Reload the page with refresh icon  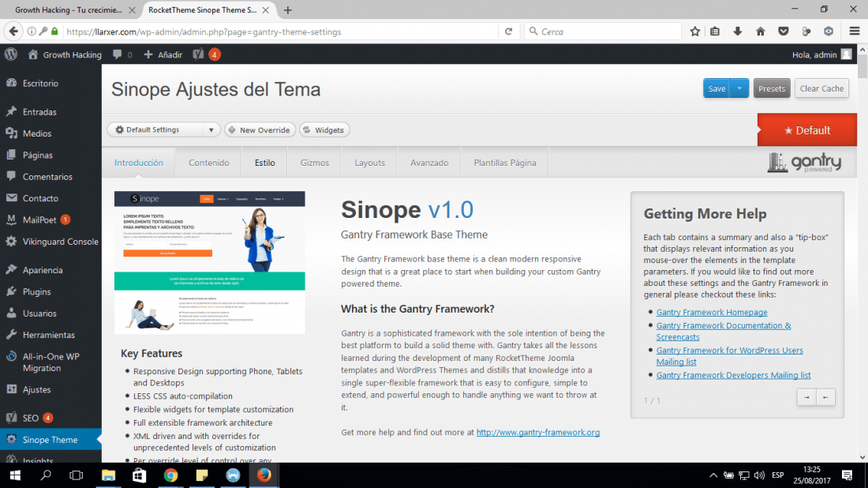[508, 32]
